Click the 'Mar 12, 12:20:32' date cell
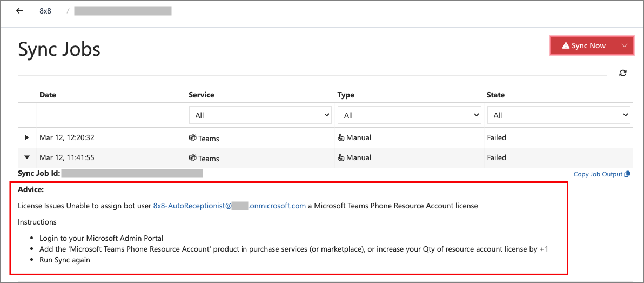The width and height of the screenshot is (644, 283). 67,138
